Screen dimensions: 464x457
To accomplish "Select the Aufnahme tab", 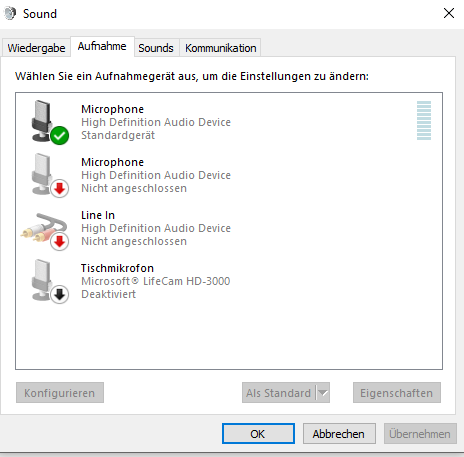I will [x=102, y=46].
